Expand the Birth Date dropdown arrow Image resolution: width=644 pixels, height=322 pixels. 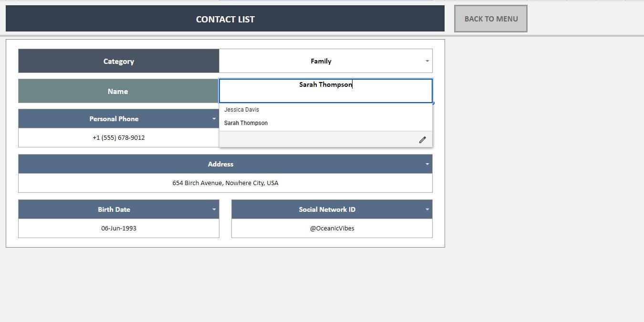(x=214, y=209)
